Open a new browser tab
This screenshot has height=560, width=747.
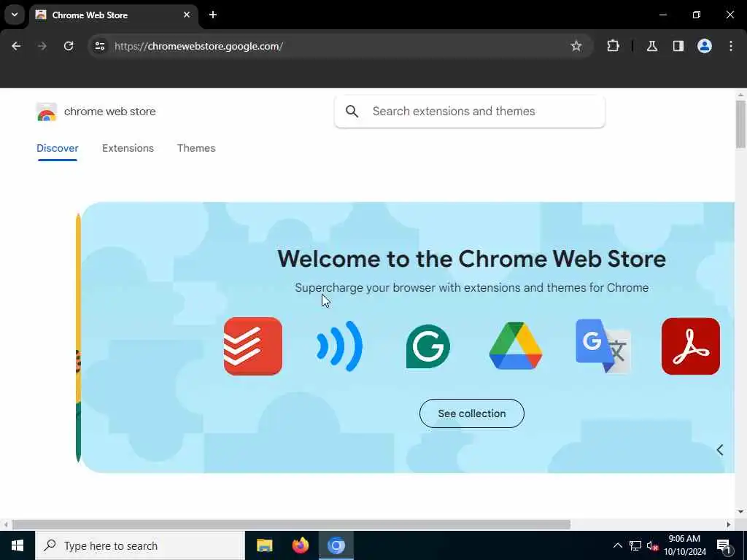click(213, 15)
